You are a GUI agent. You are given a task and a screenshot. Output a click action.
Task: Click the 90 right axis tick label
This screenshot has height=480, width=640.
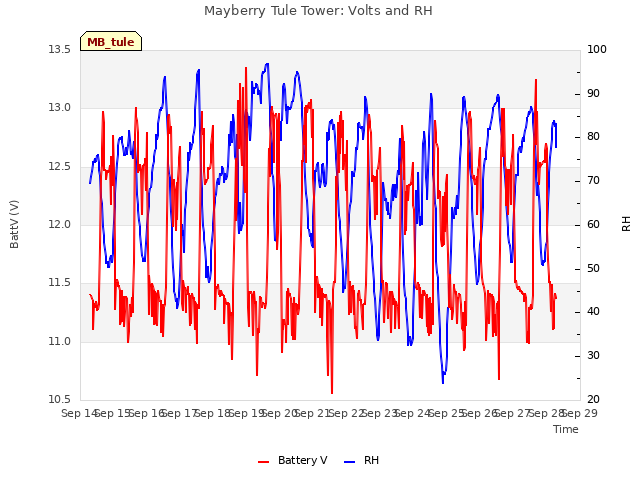coord(593,93)
